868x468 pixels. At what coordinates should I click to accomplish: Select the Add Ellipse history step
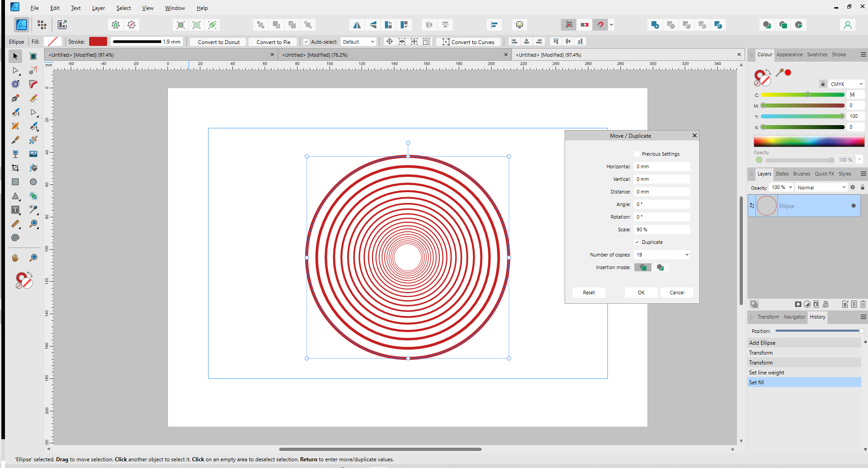pyautogui.click(x=804, y=343)
